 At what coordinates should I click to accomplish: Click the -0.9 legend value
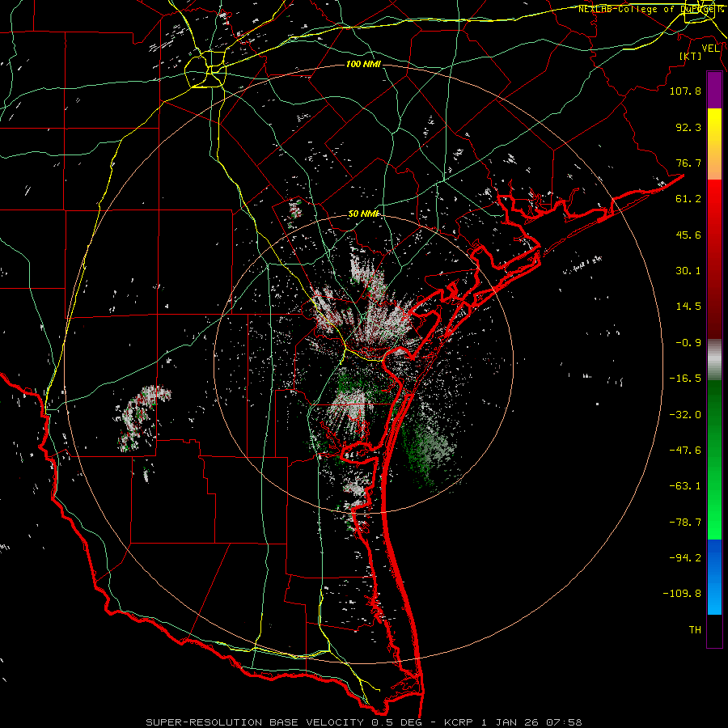[688, 343]
